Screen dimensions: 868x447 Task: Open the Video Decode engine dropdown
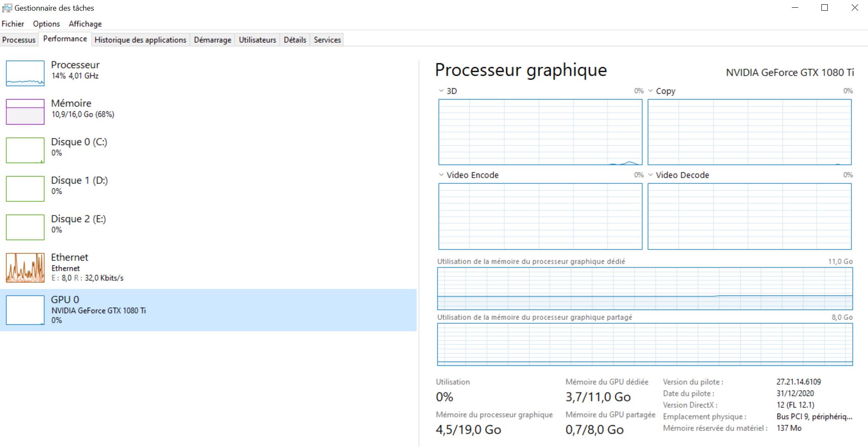click(650, 175)
